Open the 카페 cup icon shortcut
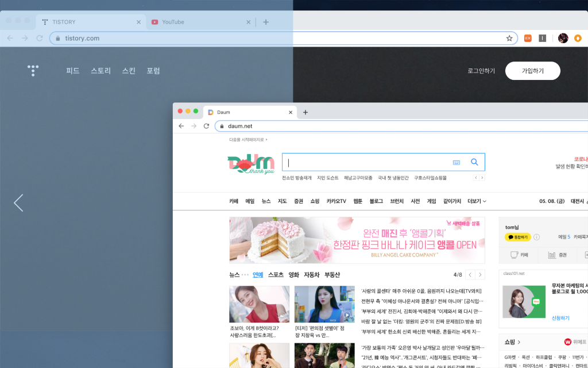Image resolution: width=588 pixels, height=368 pixels. 514,255
